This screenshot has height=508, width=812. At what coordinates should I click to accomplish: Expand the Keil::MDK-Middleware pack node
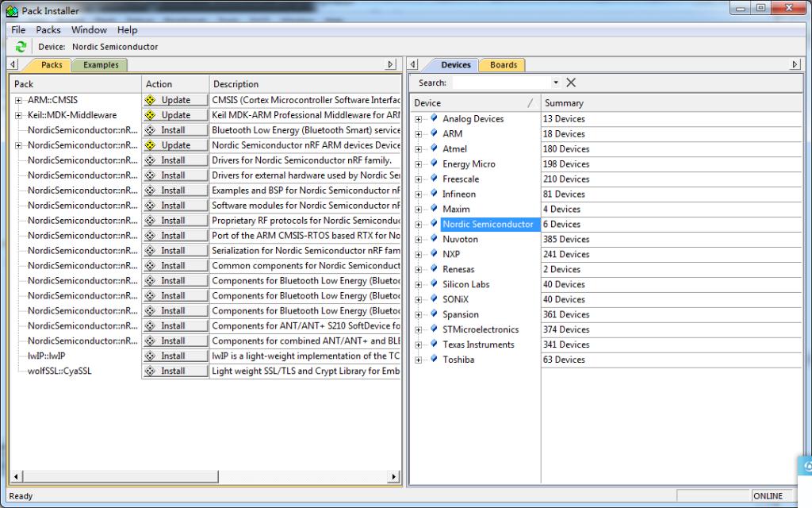(x=19, y=116)
